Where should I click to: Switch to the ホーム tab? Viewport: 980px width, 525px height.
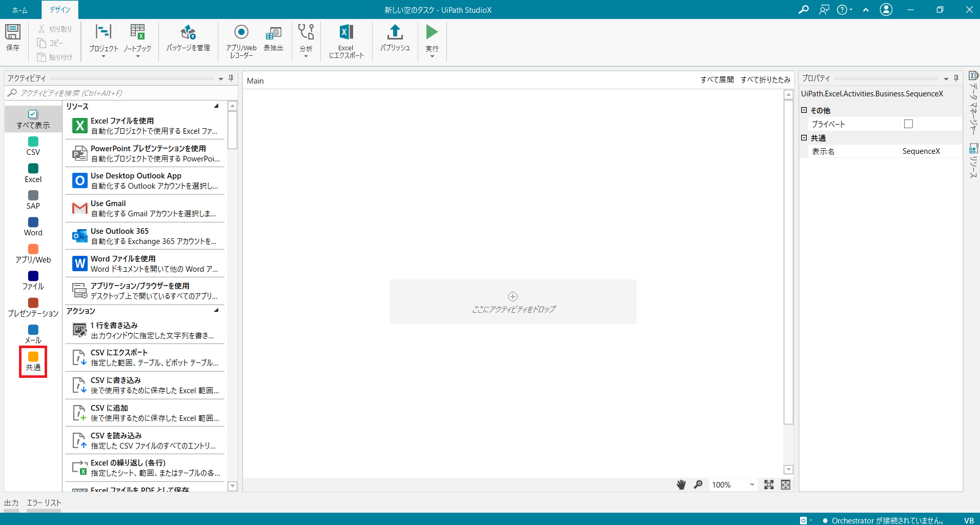20,10
